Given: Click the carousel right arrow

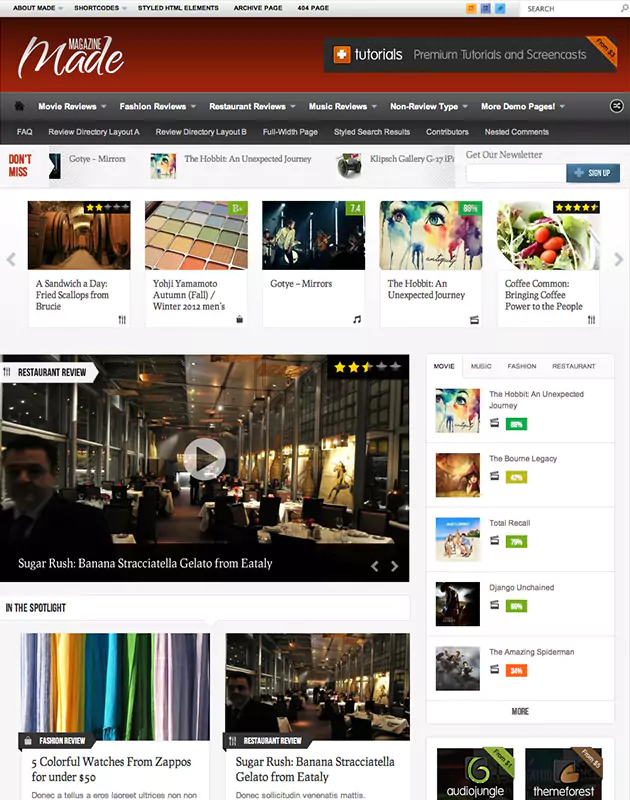Looking at the screenshot, I should click(x=618, y=259).
